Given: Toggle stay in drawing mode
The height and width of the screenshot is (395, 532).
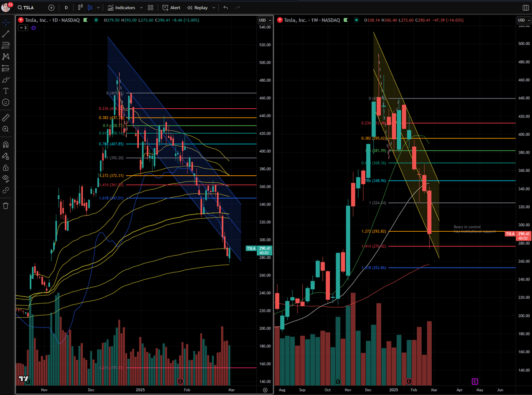Looking at the screenshot, I should coord(6,156).
